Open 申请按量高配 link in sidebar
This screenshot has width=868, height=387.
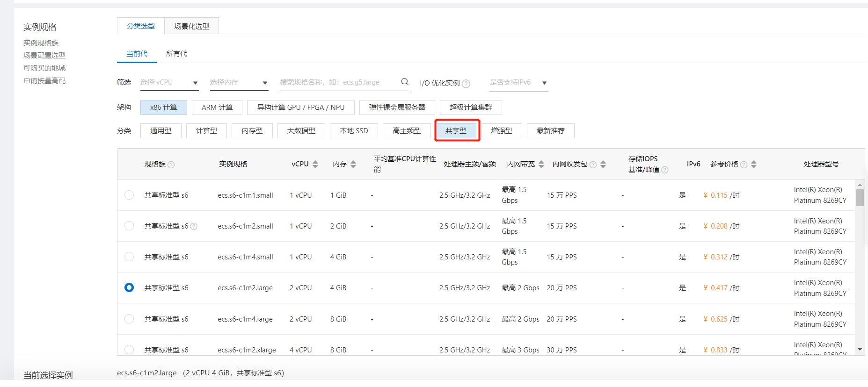click(x=44, y=80)
